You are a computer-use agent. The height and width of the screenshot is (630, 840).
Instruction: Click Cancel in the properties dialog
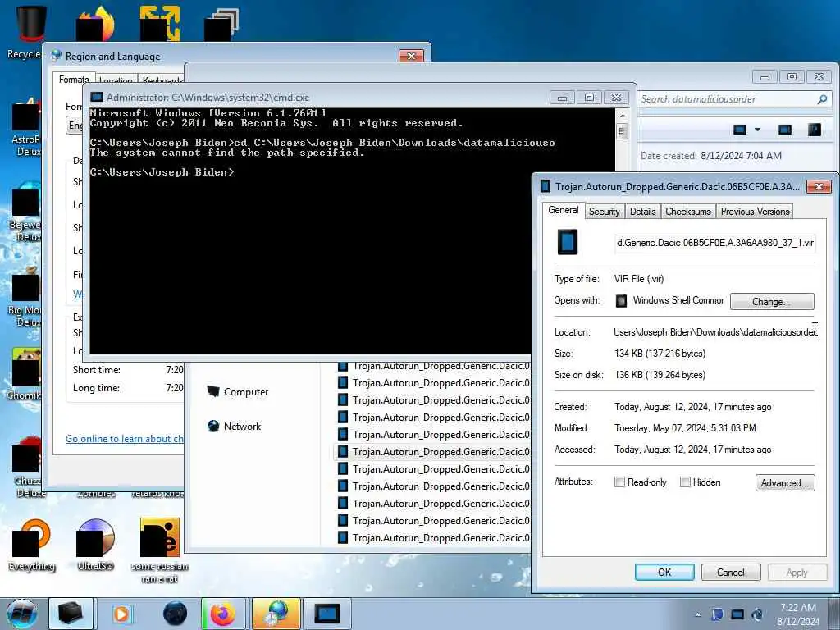pyautogui.click(x=730, y=572)
